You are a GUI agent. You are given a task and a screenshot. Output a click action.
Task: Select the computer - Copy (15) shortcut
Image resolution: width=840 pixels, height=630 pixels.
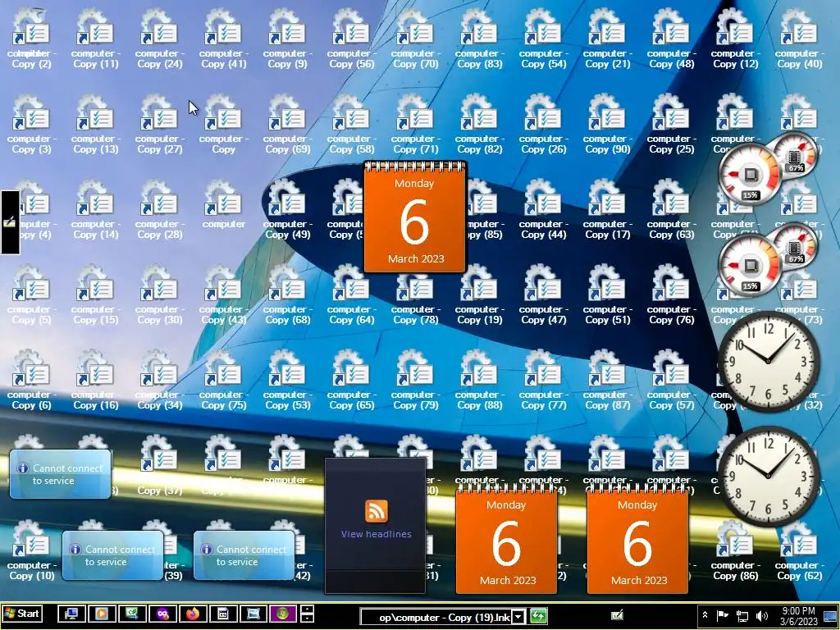coord(95,295)
